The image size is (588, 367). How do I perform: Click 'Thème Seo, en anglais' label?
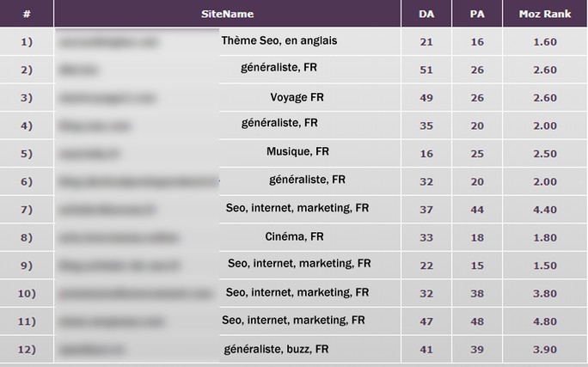coord(279,40)
